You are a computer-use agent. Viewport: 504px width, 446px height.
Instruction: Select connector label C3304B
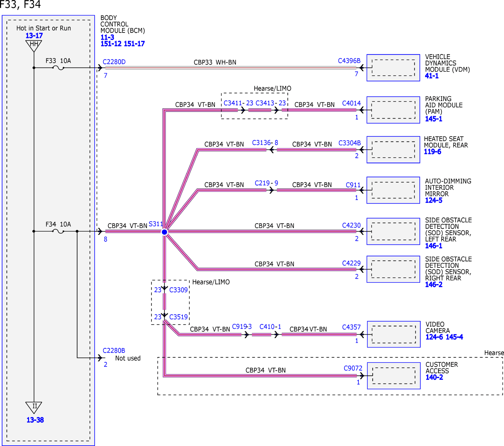tap(349, 143)
